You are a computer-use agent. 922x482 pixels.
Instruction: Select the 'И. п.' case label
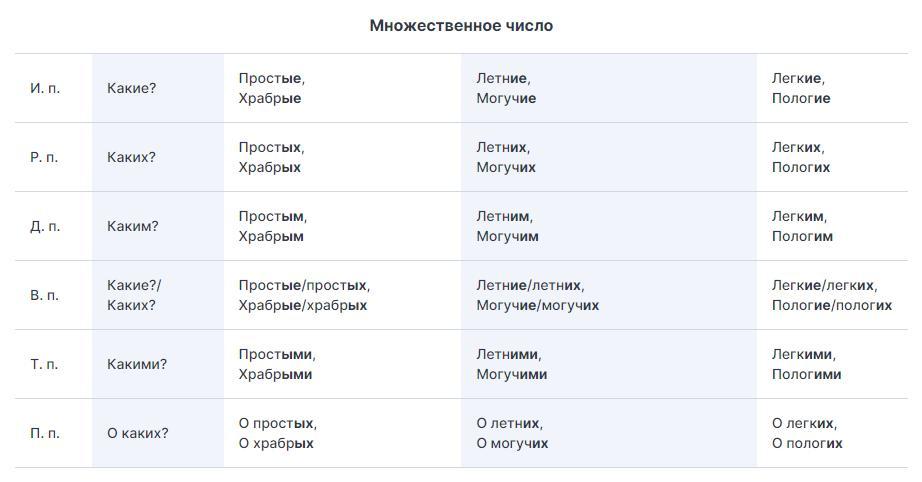coord(45,88)
